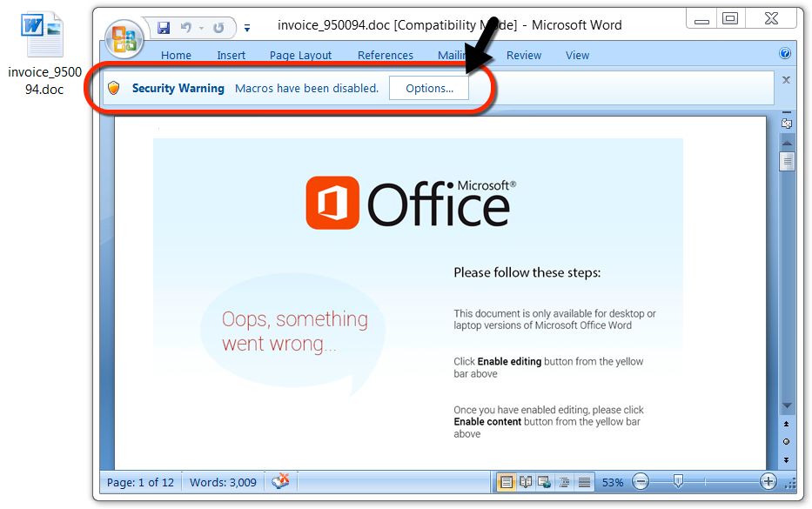Select the Page Layout tab

pos(300,56)
